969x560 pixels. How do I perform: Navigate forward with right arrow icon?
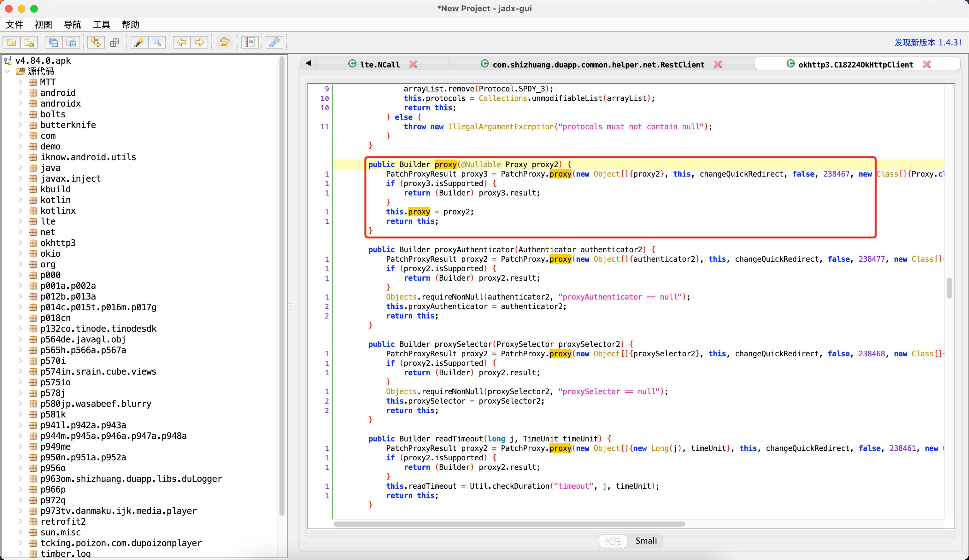click(199, 42)
